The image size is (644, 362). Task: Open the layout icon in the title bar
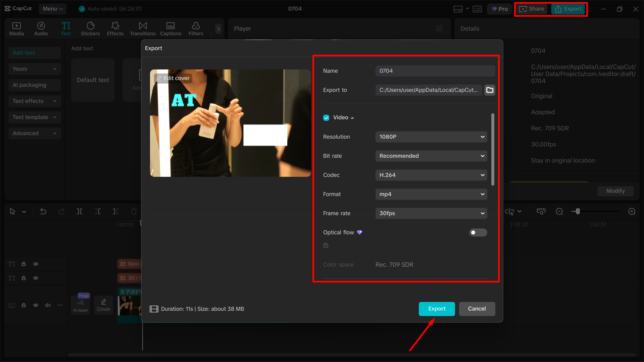(458, 9)
